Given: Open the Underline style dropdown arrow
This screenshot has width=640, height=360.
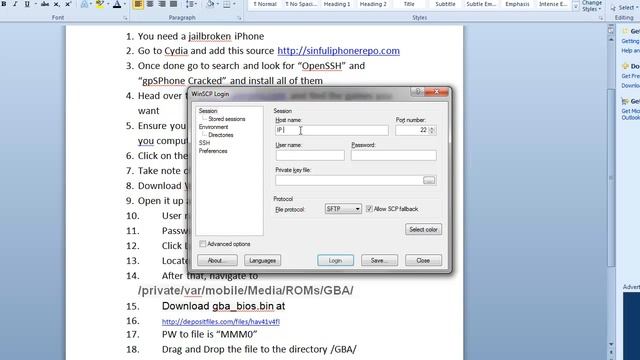Looking at the screenshot, I should pyautogui.click(x=35, y=4).
